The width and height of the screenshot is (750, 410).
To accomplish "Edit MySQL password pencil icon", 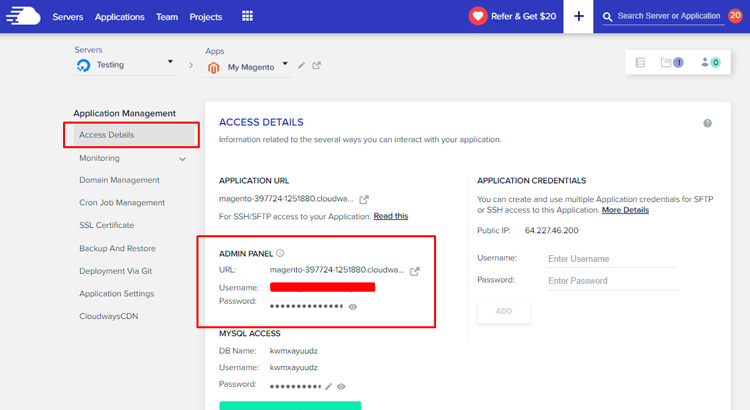I will click(329, 386).
